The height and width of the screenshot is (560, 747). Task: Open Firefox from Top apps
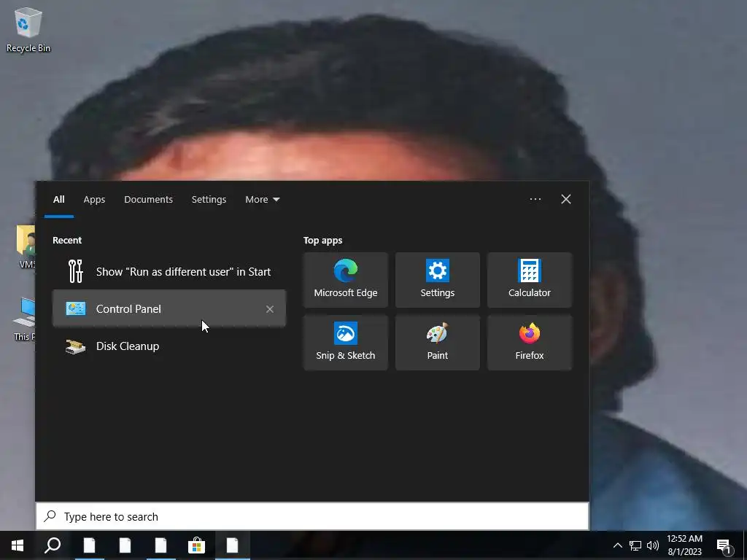[x=530, y=343]
